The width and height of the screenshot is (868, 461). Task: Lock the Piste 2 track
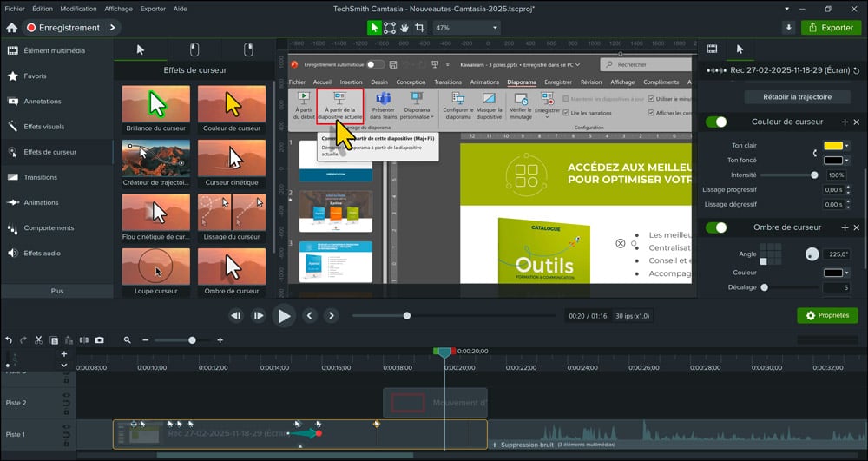67,411
